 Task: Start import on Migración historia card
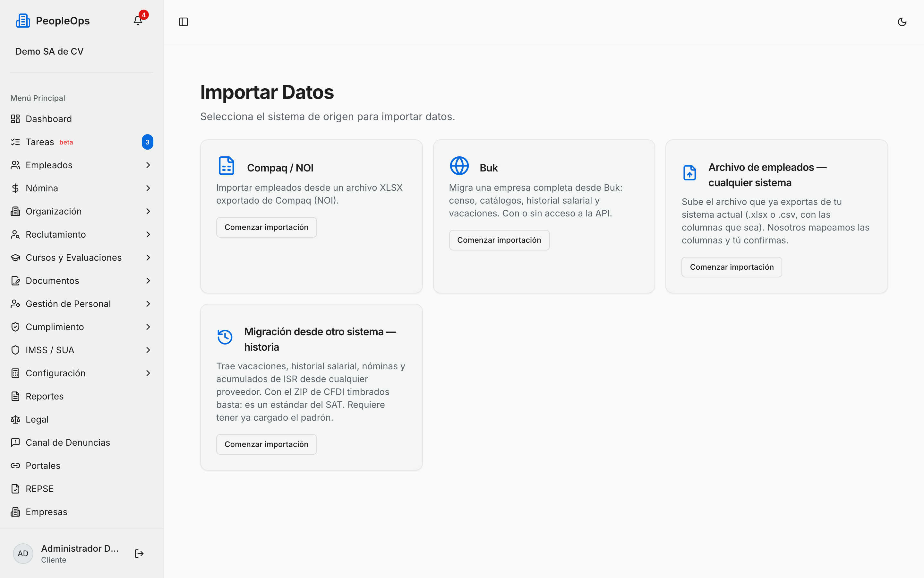click(266, 444)
